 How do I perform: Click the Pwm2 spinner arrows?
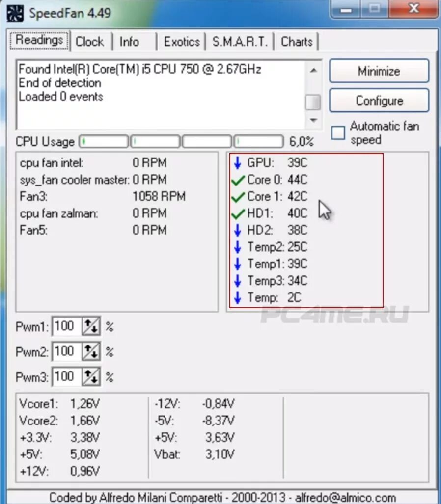pyautogui.click(x=91, y=352)
